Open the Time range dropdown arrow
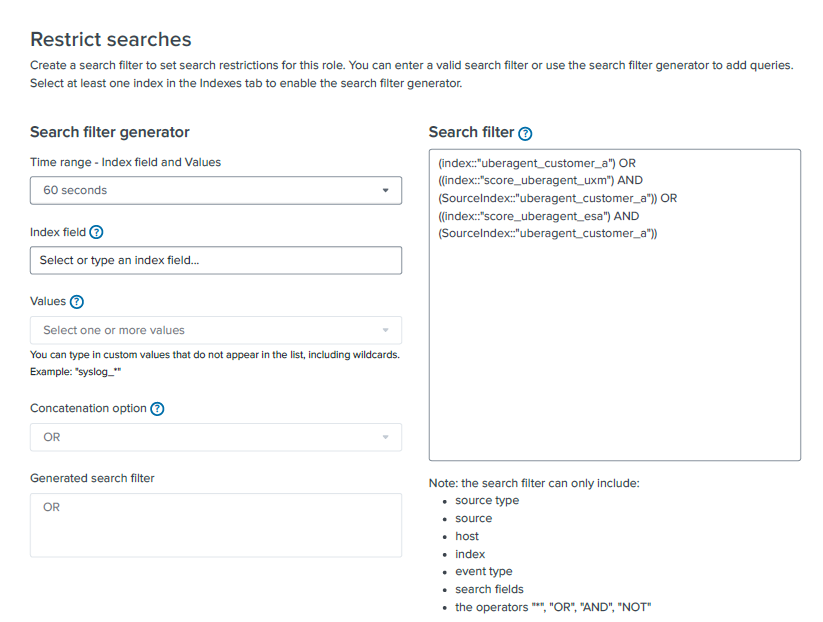Viewport: 823px width, 622px height. click(386, 190)
